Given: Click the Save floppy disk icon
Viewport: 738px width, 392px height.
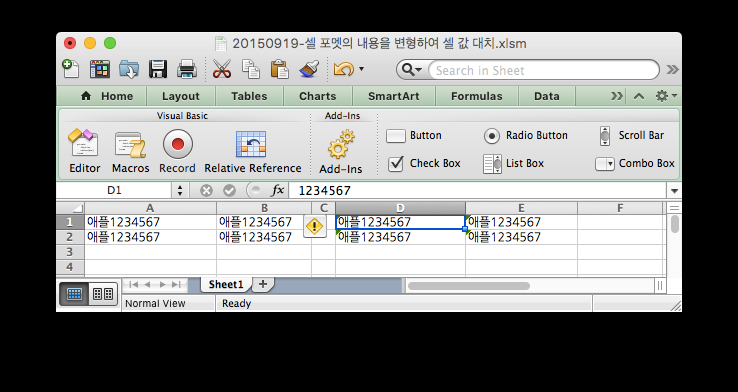Looking at the screenshot, I should (x=158, y=69).
